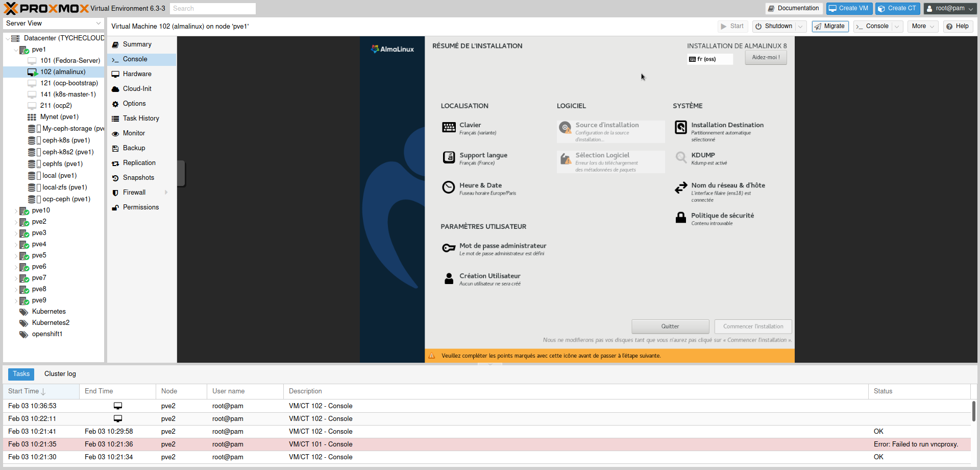Image resolution: width=980 pixels, height=470 pixels.
Task: Open Shutdown dropdown arrow
Action: (800, 27)
